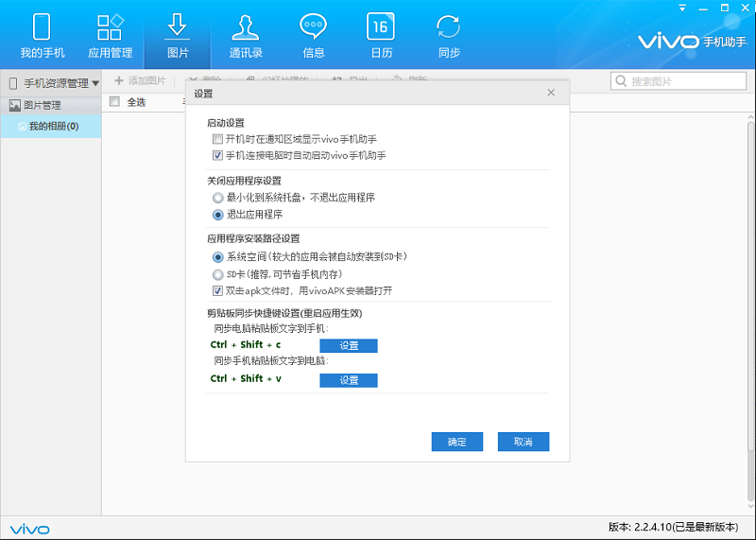Open the 我的手机 phone section
The height and width of the screenshot is (540, 756).
[x=42, y=36]
